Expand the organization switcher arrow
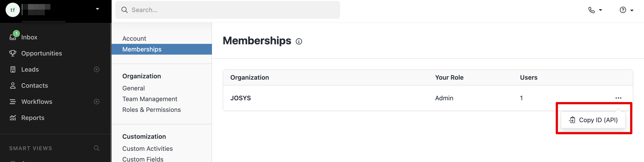The height and width of the screenshot is (162, 644). (x=97, y=9)
